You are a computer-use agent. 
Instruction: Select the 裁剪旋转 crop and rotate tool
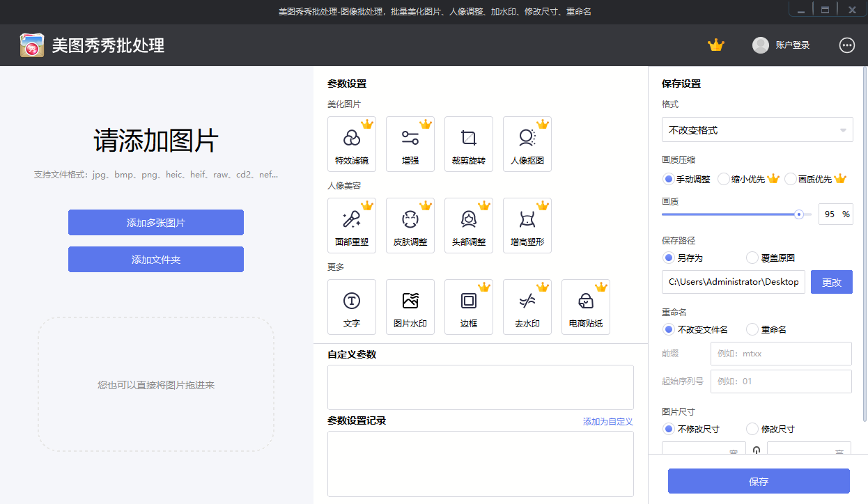469,144
